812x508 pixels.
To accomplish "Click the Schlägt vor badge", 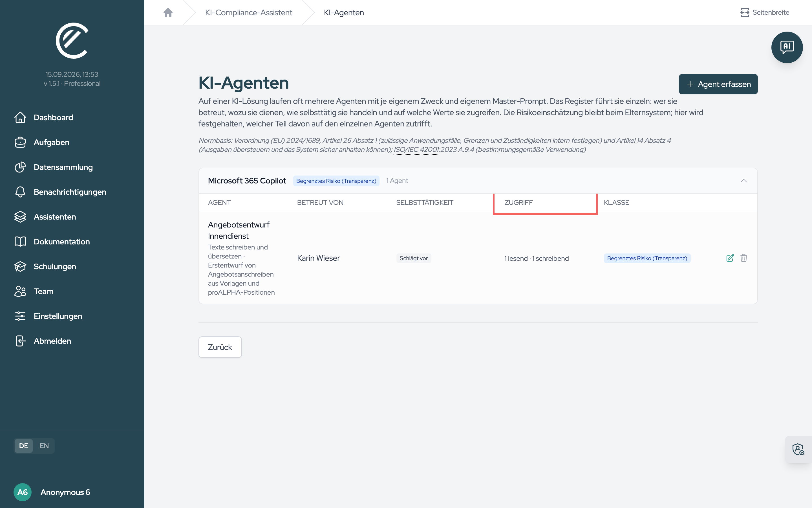I will 413,258.
